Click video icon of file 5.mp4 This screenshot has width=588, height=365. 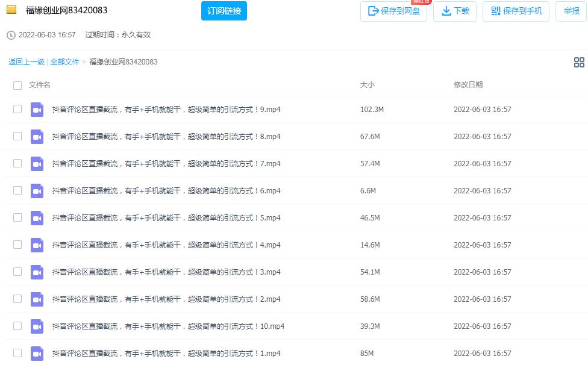click(37, 218)
